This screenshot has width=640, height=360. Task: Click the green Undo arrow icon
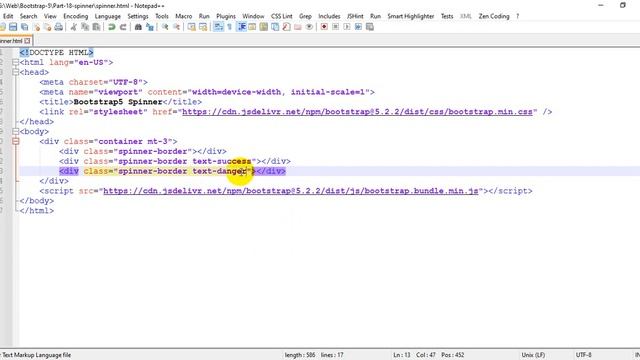[x=111, y=27]
